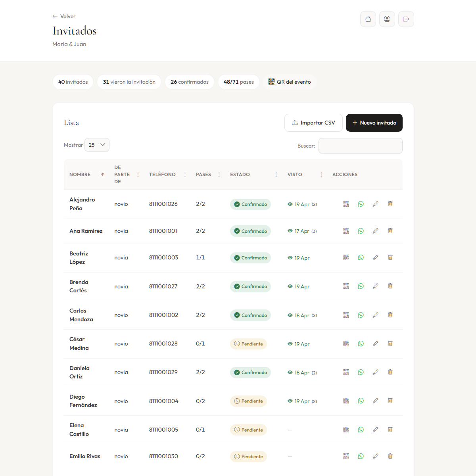Focus the Buscar search field

[361, 146]
